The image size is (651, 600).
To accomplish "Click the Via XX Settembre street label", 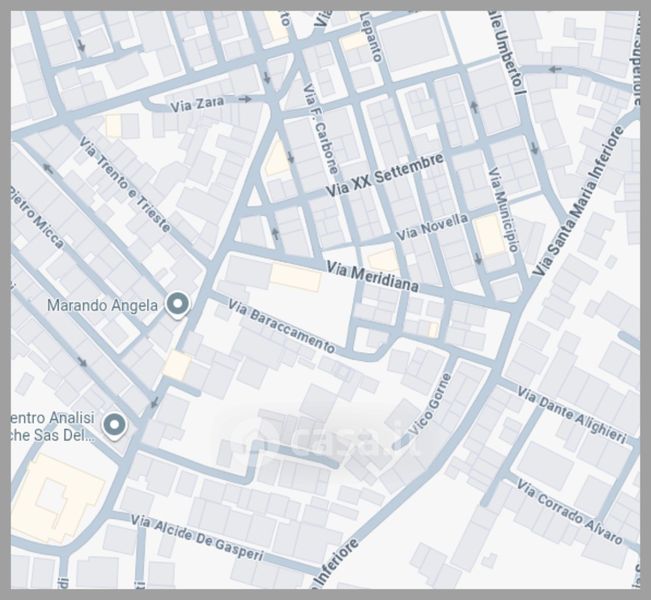I will tap(386, 176).
